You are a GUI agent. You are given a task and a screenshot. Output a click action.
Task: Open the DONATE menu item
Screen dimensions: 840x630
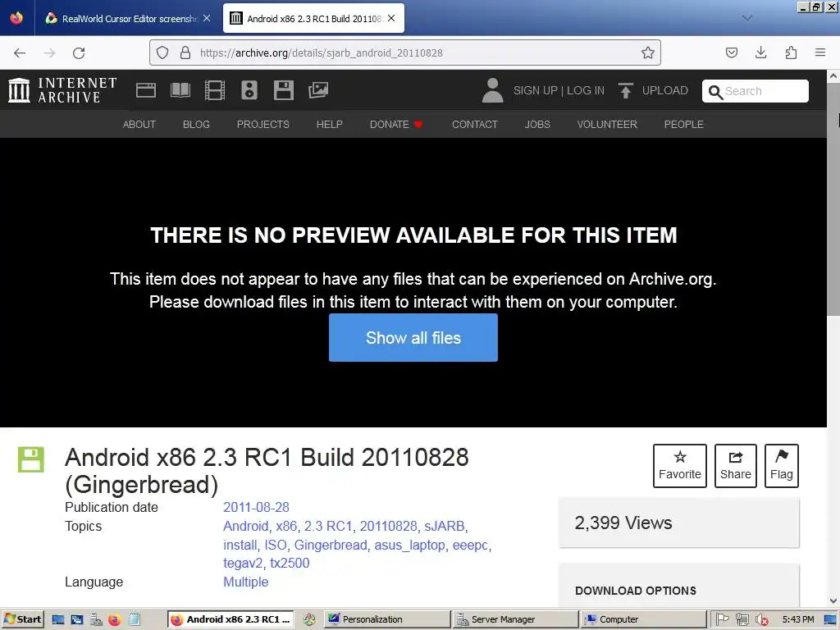coord(396,125)
